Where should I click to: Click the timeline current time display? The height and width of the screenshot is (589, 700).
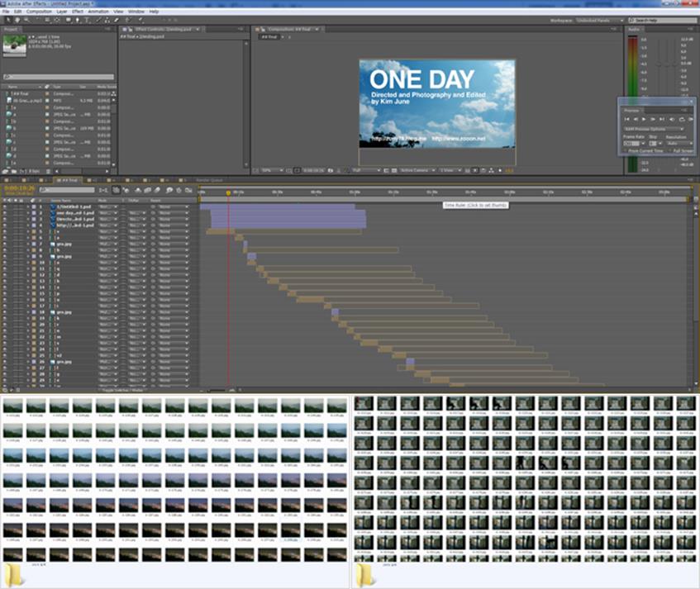(19, 188)
